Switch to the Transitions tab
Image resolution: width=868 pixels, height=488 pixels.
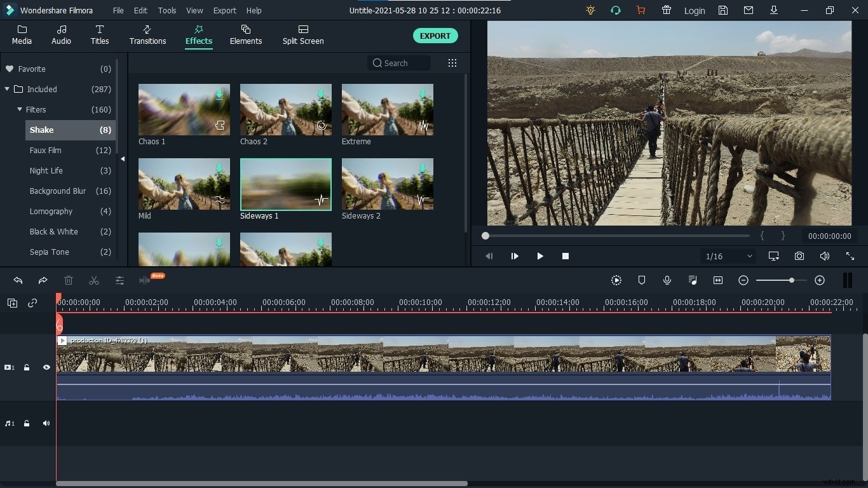click(x=147, y=35)
